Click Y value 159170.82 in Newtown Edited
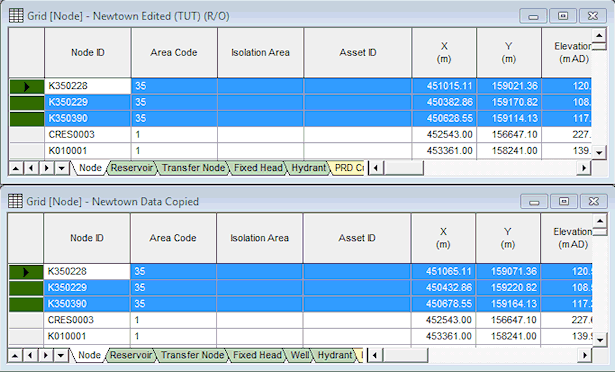The image size is (615, 372). tap(509, 102)
